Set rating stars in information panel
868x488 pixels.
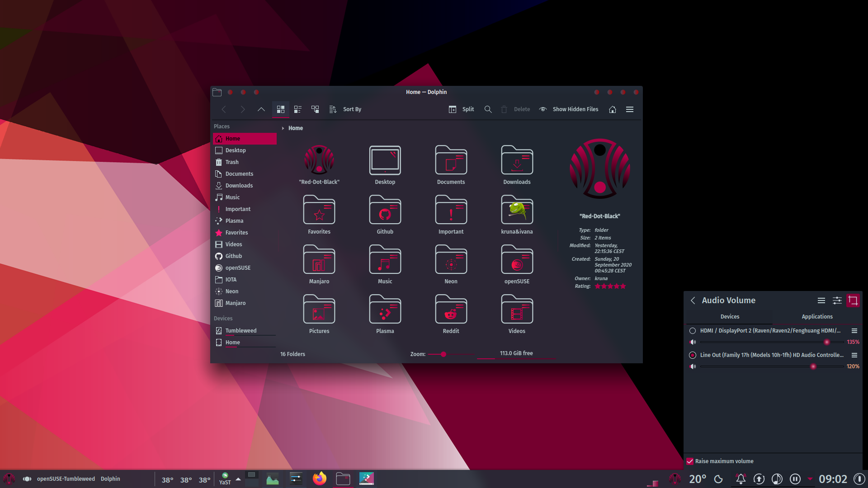click(x=610, y=286)
